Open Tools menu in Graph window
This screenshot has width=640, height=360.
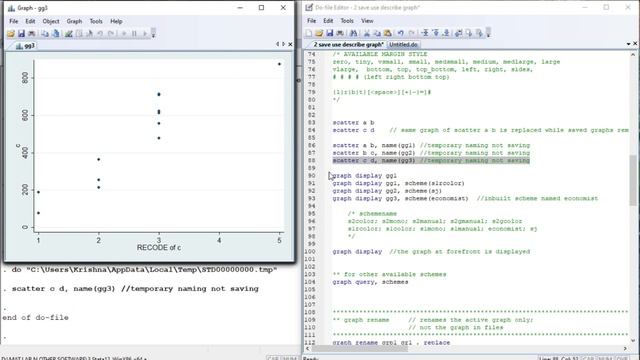96,21
